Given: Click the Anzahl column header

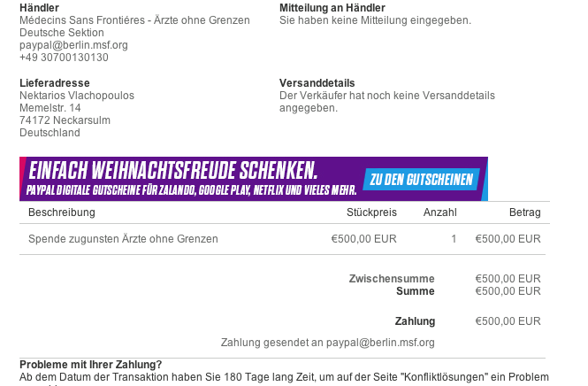Looking at the screenshot, I should (x=439, y=212).
